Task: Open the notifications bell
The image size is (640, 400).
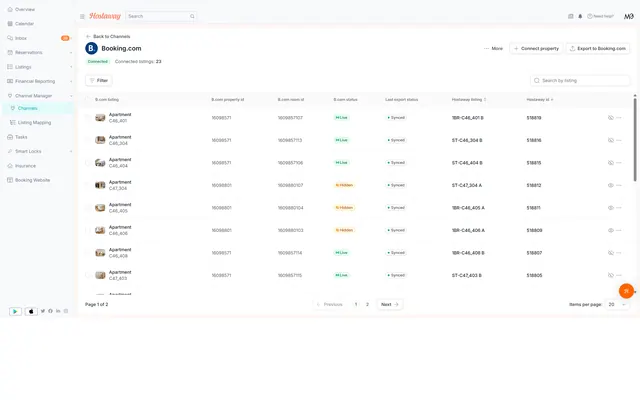Action: pyautogui.click(x=580, y=16)
